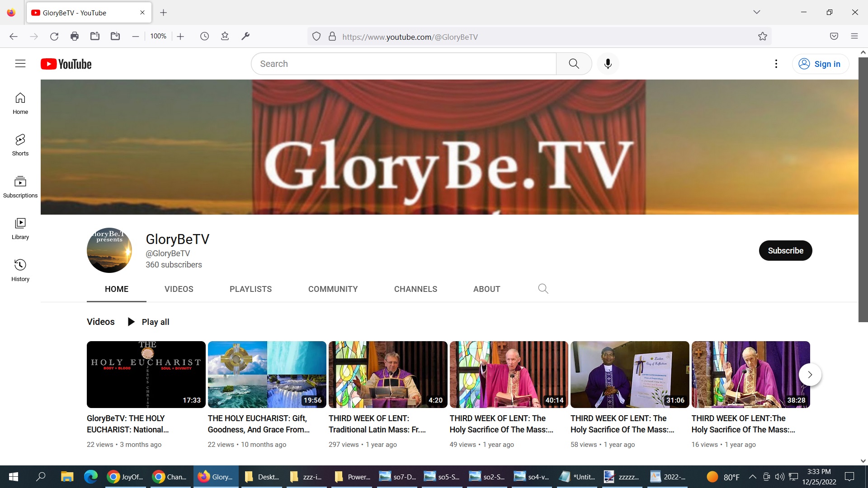Image resolution: width=868 pixels, height=488 pixels.
Task: Switch to the COMMUNITY tab
Action: [x=333, y=289]
